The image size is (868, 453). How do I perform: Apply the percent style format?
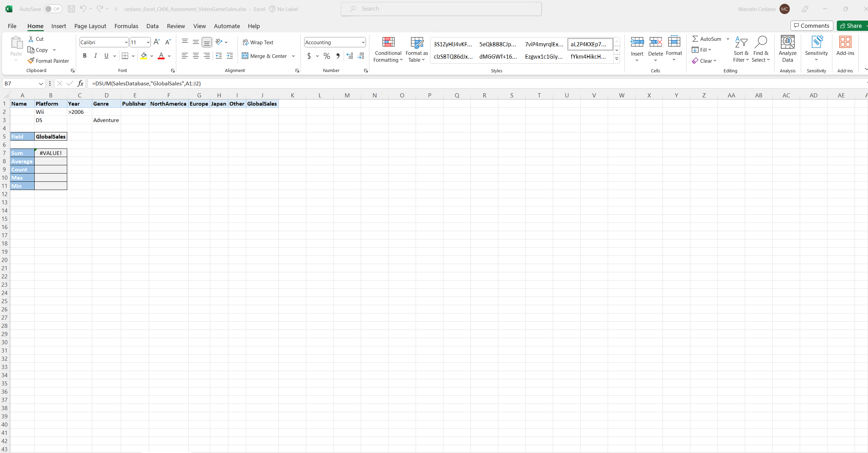[326, 56]
